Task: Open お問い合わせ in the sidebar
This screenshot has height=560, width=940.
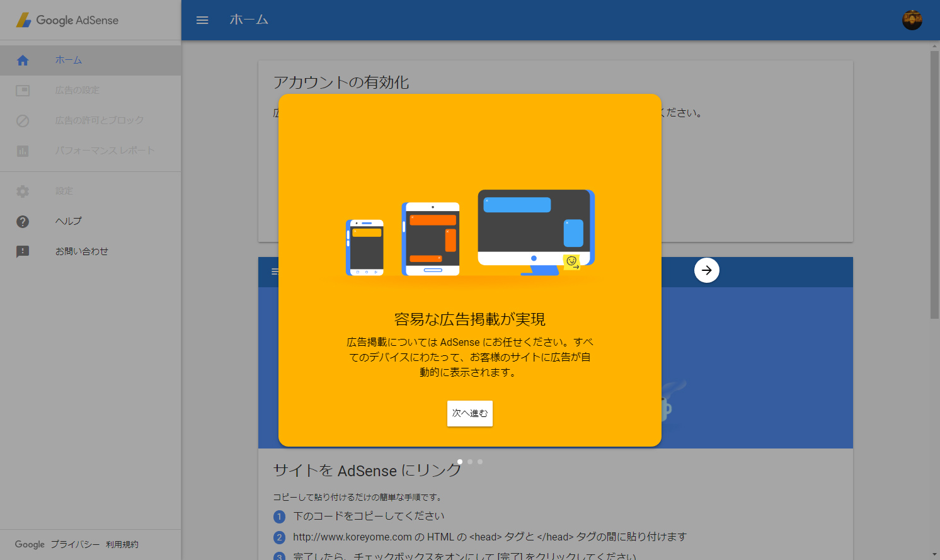Action: click(91, 252)
